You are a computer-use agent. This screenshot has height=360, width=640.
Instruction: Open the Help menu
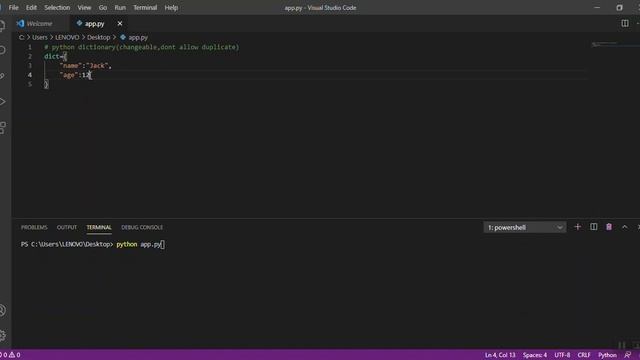[x=171, y=8]
